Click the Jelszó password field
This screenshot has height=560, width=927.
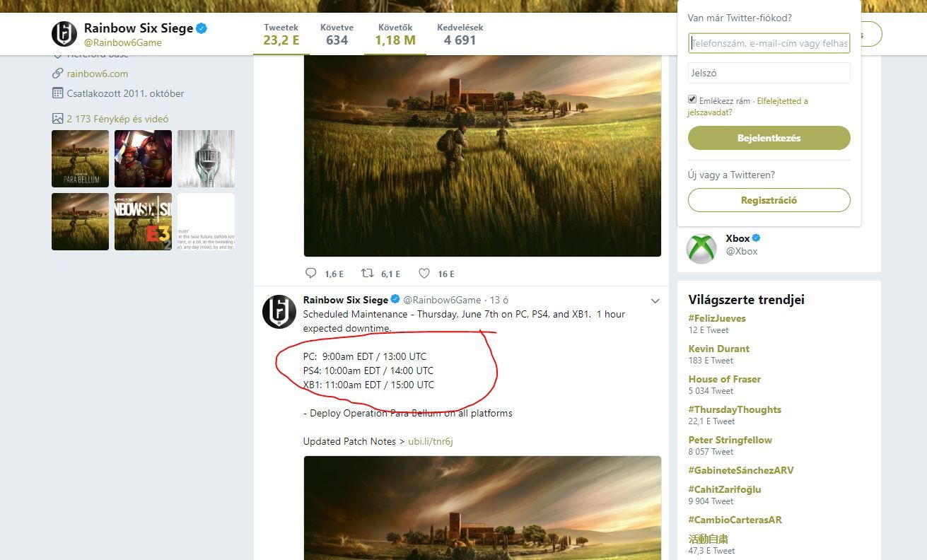[x=769, y=73]
